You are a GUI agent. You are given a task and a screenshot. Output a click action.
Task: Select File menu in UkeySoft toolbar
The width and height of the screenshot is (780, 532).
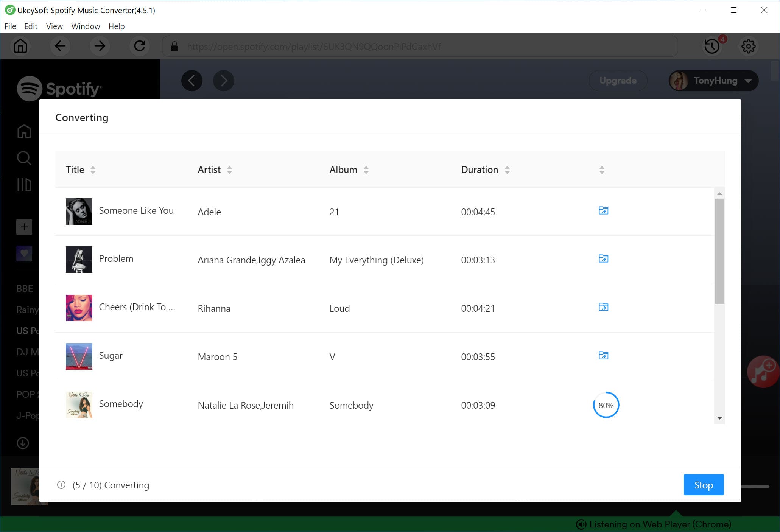(9, 26)
